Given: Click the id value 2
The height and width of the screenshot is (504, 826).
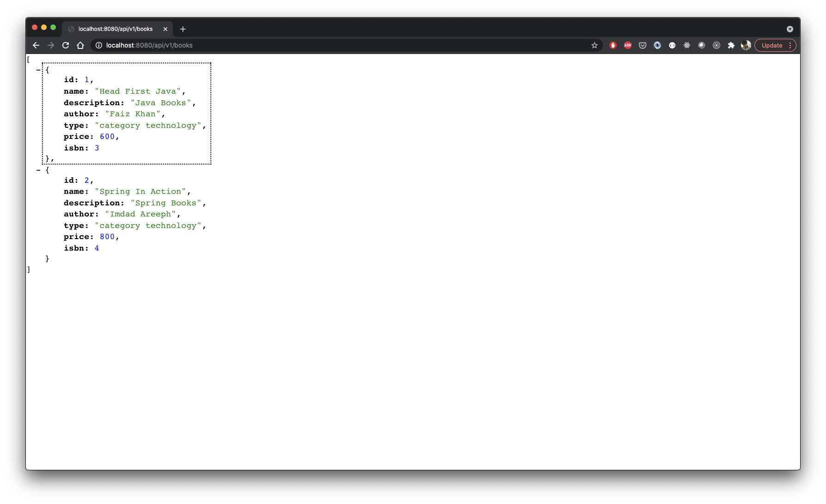Looking at the screenshot, I should pos(87,180).
